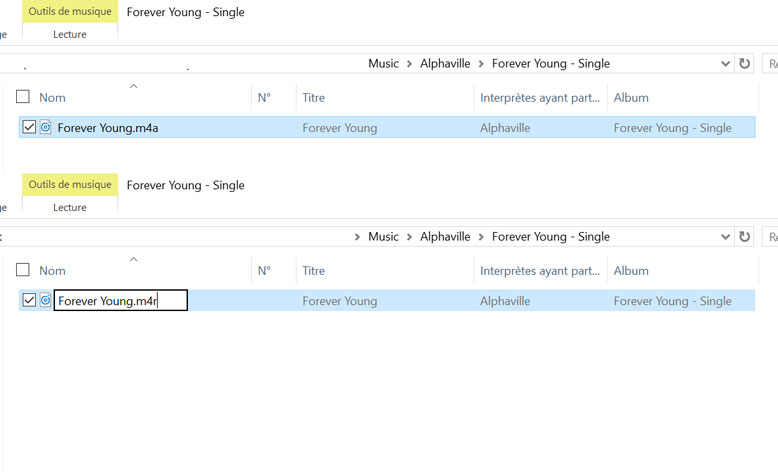This screenshot has width=778, height=472.
Task: Expand chevron after Music in upper address bar
Action: 409,64
